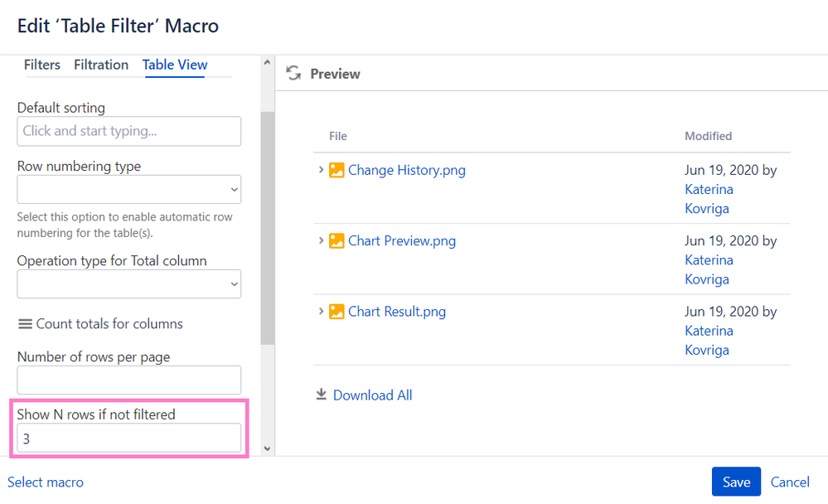
Task: Click the Chart Result.png image icon
Action: [x=337, y=312]
